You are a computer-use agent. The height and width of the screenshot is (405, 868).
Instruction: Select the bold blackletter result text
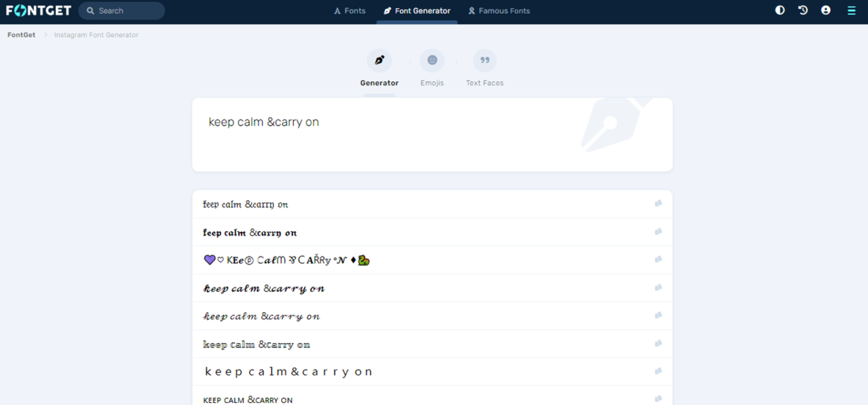250,233
